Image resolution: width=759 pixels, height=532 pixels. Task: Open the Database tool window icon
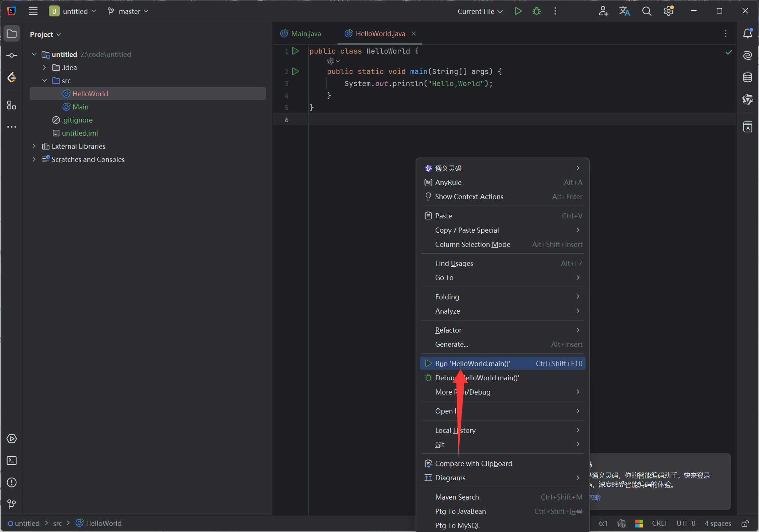coord(747,77)
